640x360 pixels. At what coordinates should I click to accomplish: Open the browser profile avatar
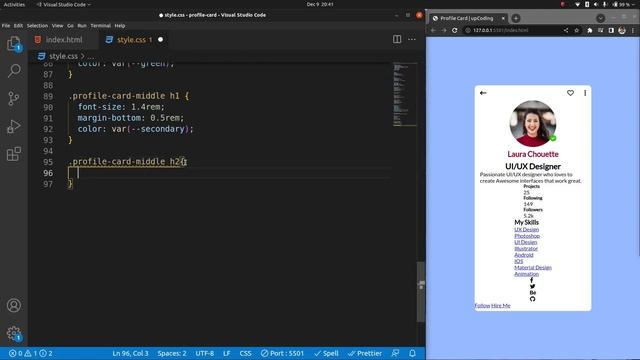point(622,30)
